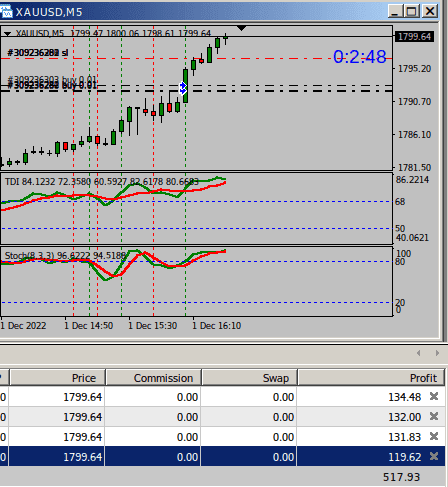Sort orders by Swap column header

(249, 378)
